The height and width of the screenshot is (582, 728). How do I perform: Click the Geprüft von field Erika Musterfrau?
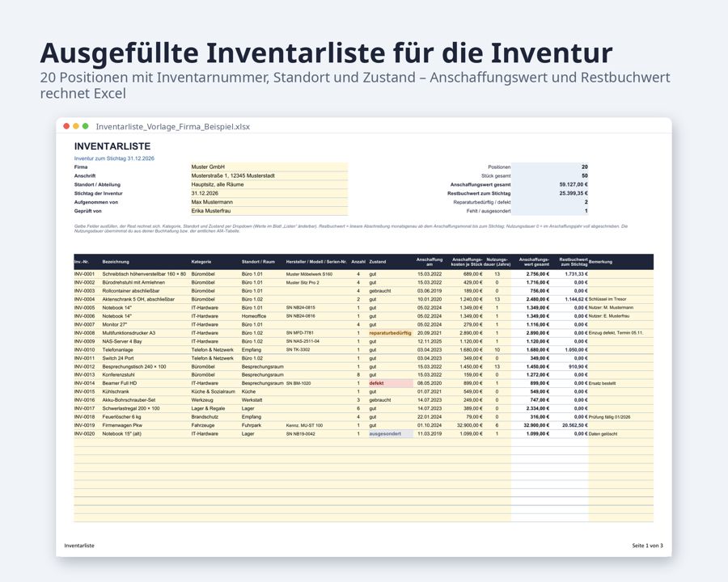tap(269, 211)
